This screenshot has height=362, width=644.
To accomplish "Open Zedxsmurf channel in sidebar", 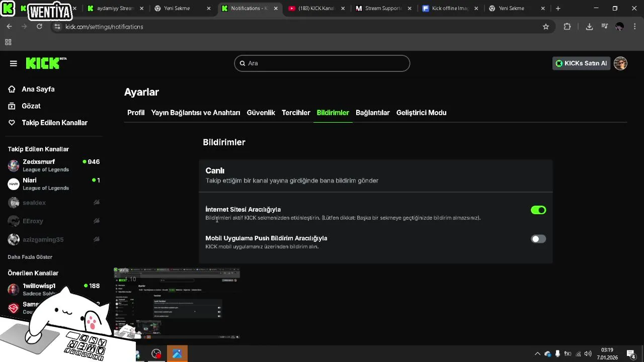I will pos(54,165).
